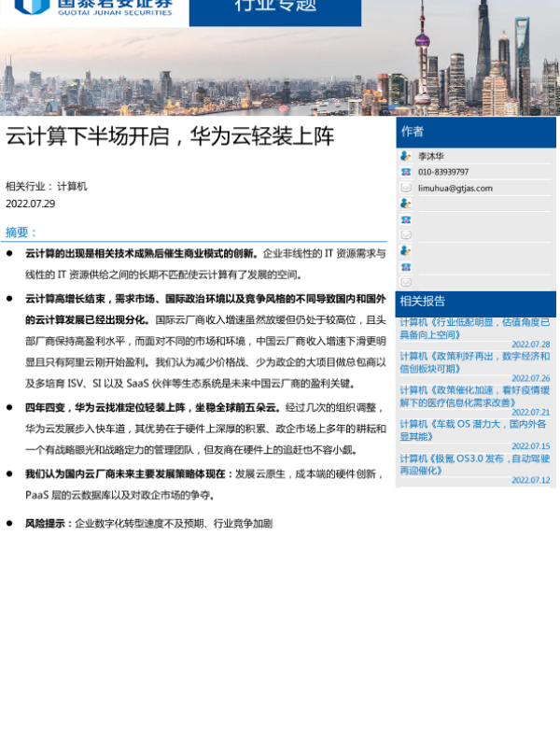Screen dimensions: 560x747
Task: Click the telephone icon beside 010-83939797
Action: (406, 173)
